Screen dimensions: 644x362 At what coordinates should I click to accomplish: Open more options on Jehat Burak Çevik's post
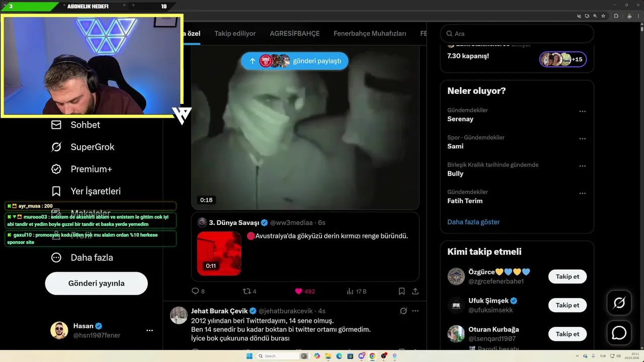point(415,311)
